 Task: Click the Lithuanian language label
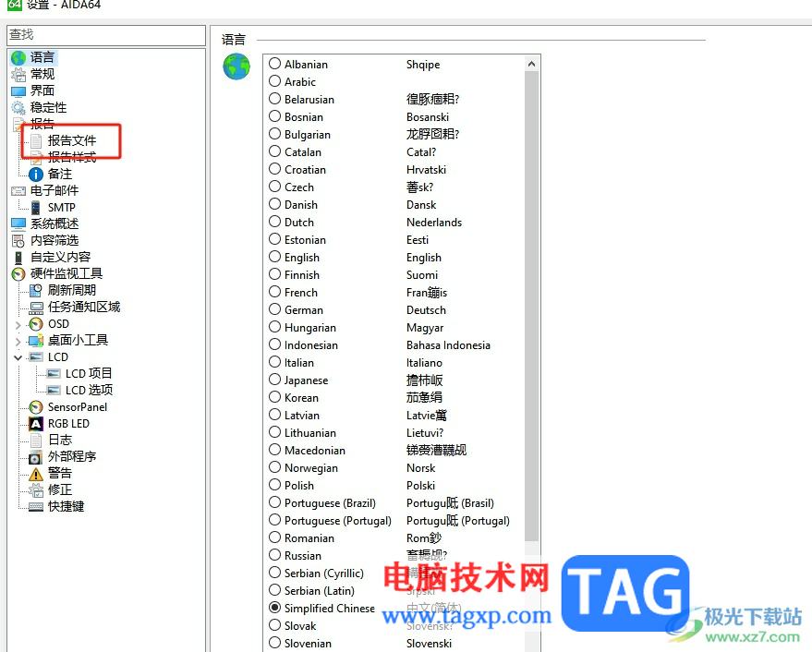(x=310, y=433)
